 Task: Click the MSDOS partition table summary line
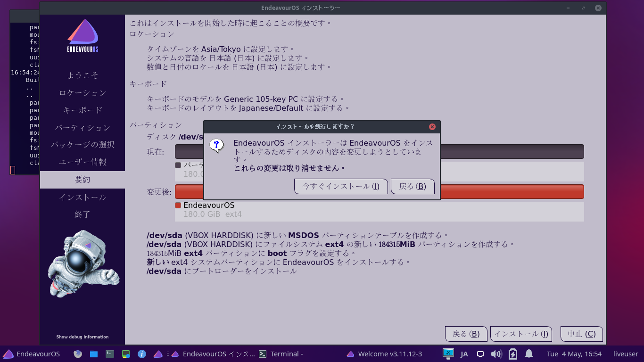297,235
